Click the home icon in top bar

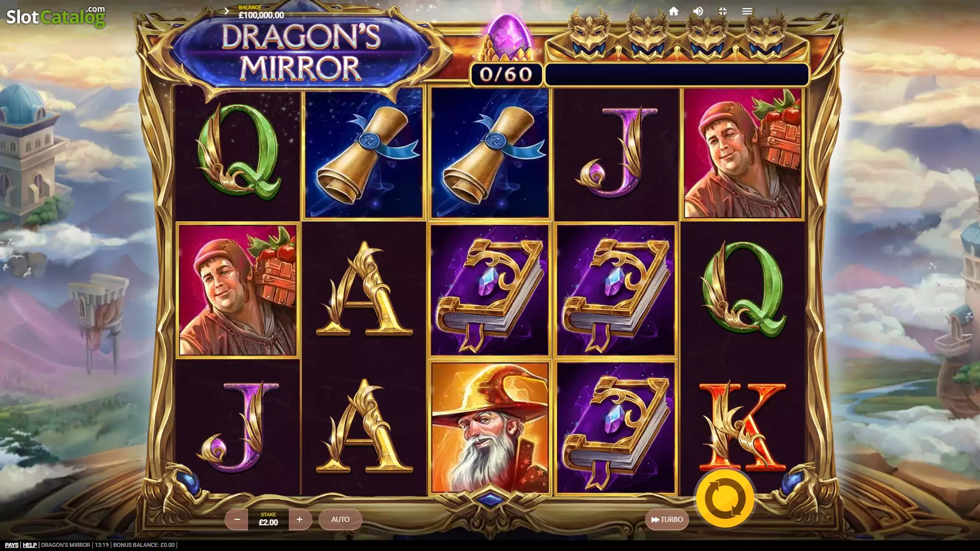click(673, 11)
